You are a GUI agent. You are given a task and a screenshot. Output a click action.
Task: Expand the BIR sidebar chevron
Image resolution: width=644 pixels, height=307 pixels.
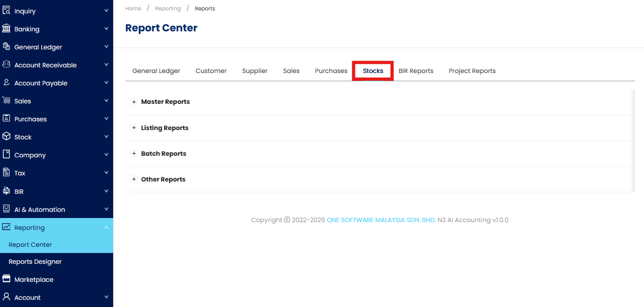pos(106,191)
